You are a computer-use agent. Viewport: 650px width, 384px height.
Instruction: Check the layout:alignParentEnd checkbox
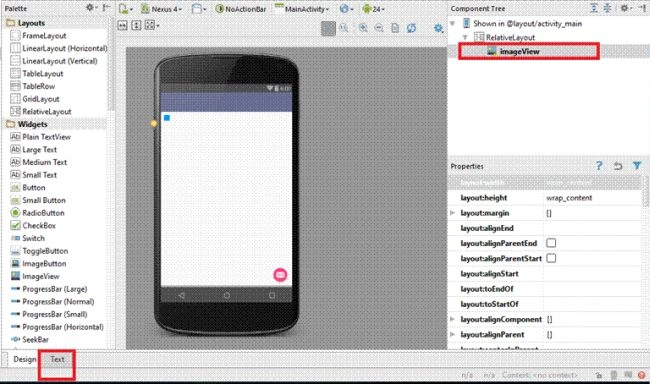tap(551, 243)
